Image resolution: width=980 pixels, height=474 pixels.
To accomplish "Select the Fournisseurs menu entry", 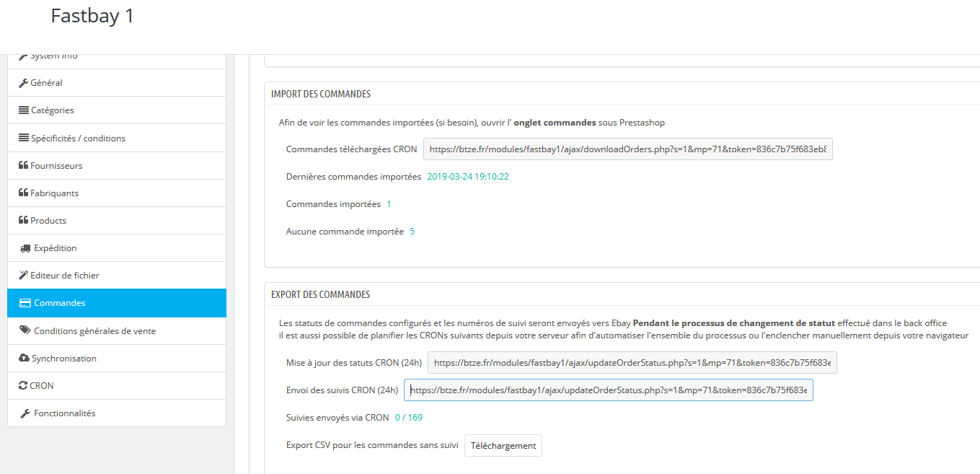I will pos(117,165).
